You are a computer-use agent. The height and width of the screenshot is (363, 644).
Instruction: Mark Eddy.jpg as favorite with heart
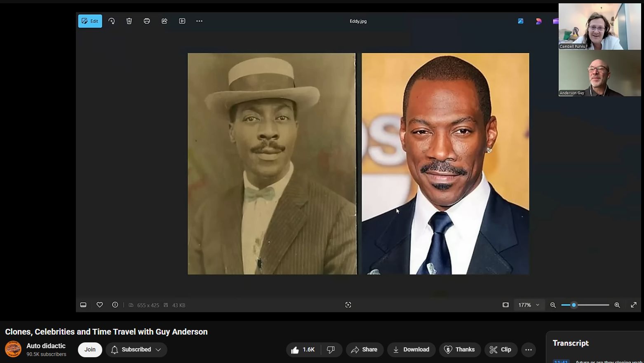100,305
